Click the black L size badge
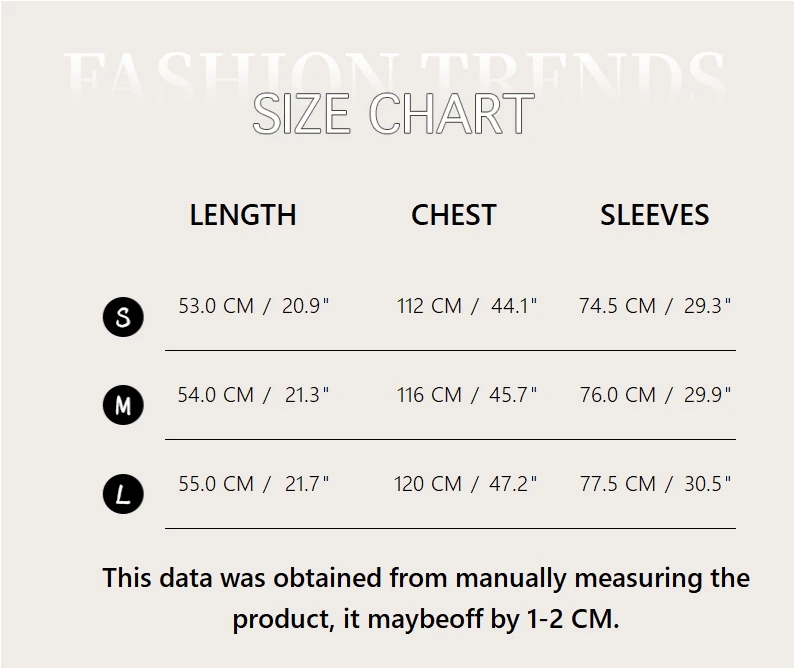The height and width of the screenshot is (668, 794). tap(123, 494)
